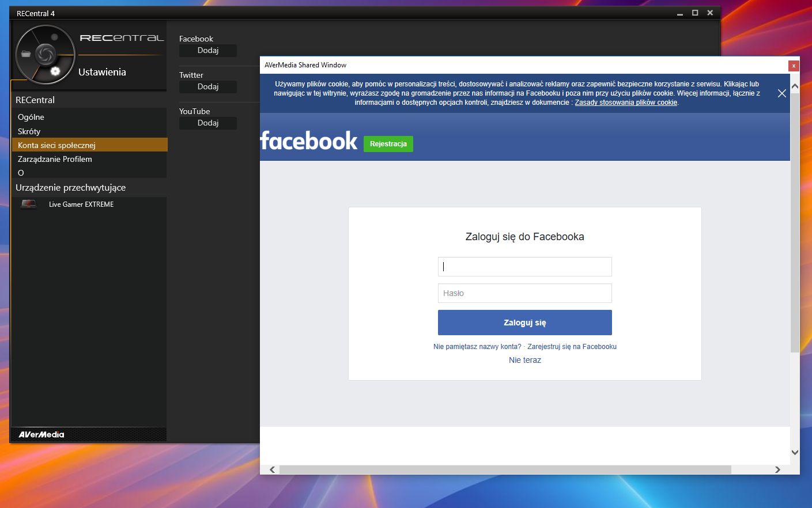Close the AVerMedia Shared Window

click(x=794, y=66)
